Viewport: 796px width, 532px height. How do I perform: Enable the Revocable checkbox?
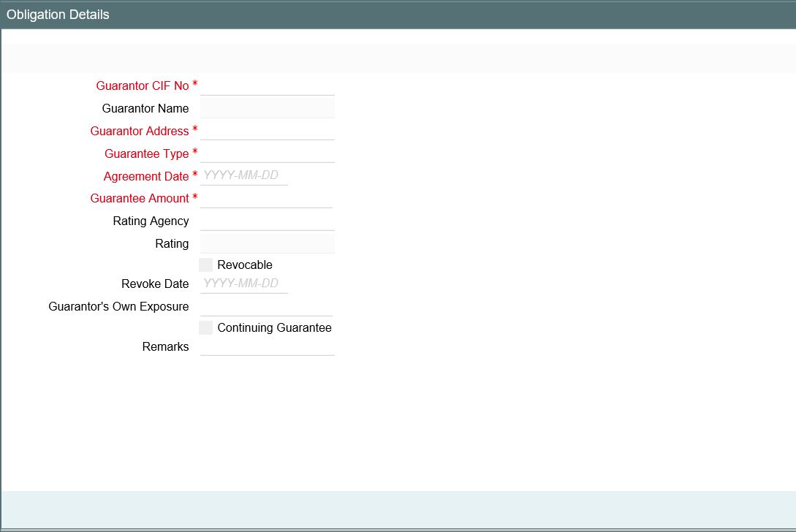click(205, 265)
